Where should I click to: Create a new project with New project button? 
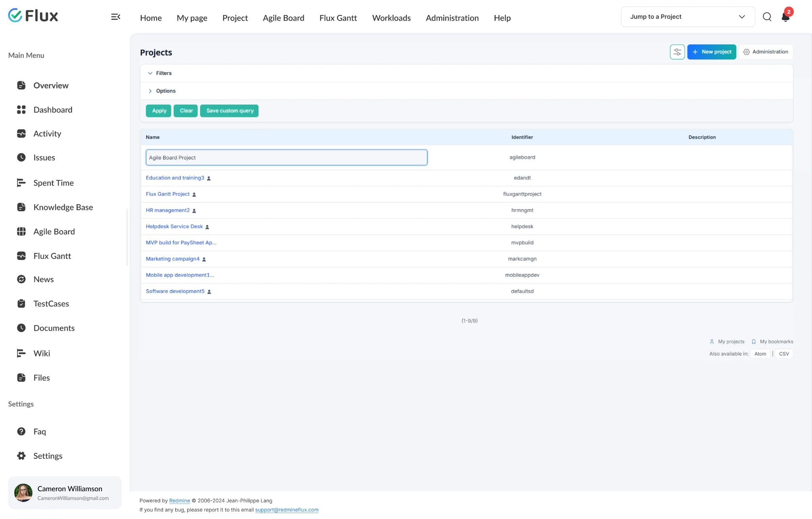[x=712, y=52]
